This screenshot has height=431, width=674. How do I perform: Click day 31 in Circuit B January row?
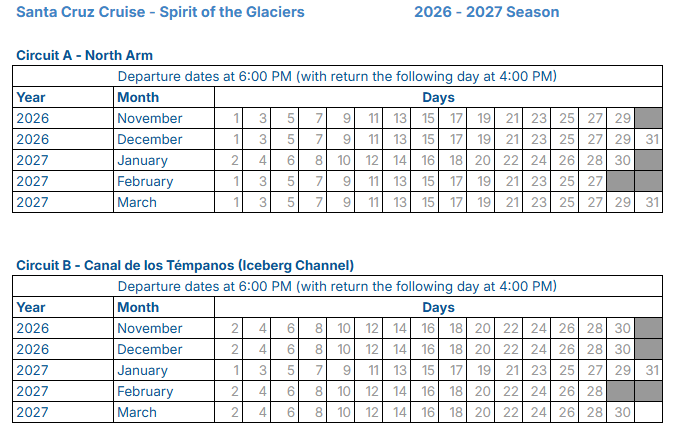652,370
